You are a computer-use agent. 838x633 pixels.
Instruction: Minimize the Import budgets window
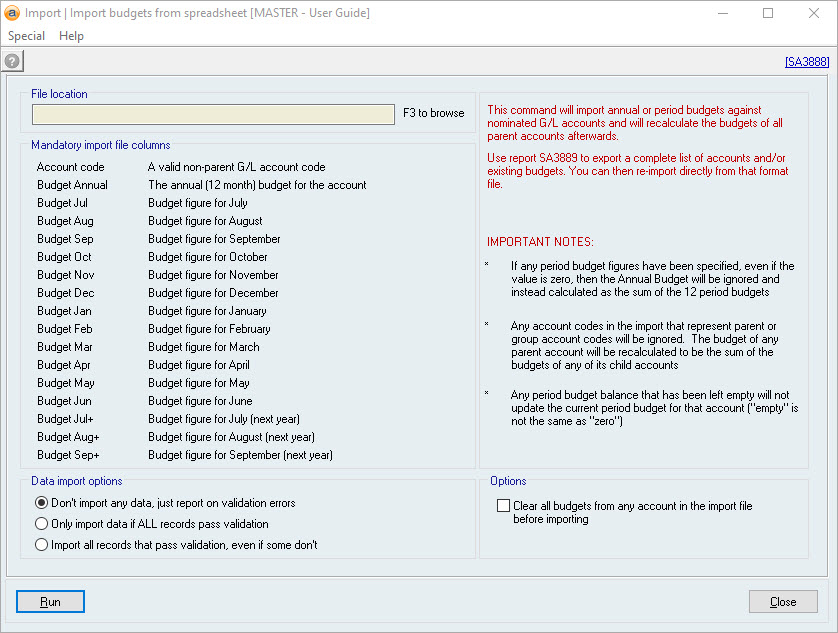click(x=723, y=14)
